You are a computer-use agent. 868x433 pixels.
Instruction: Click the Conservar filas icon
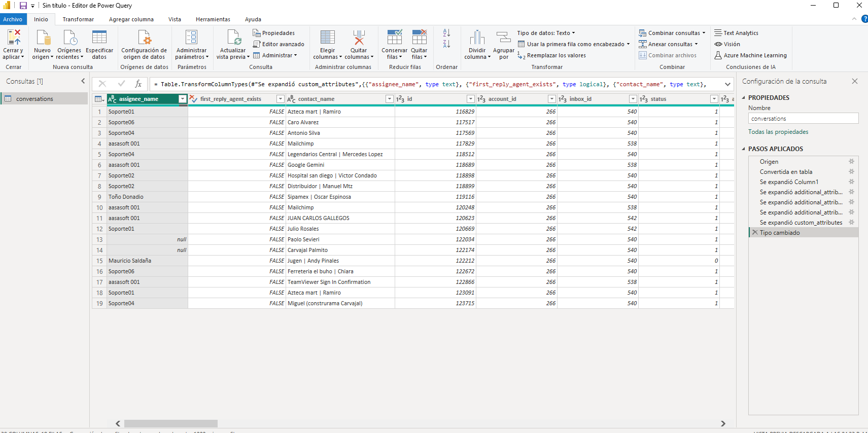point(395,37)
